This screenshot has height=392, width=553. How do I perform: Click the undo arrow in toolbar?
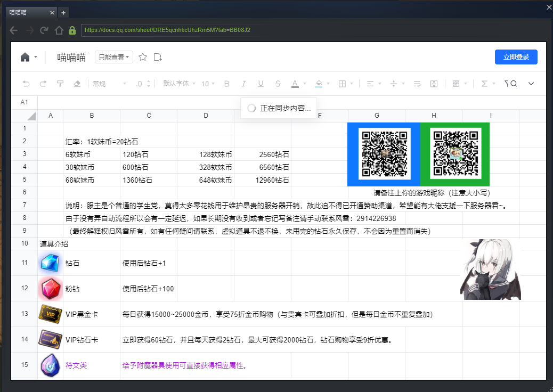click(26, 84)
